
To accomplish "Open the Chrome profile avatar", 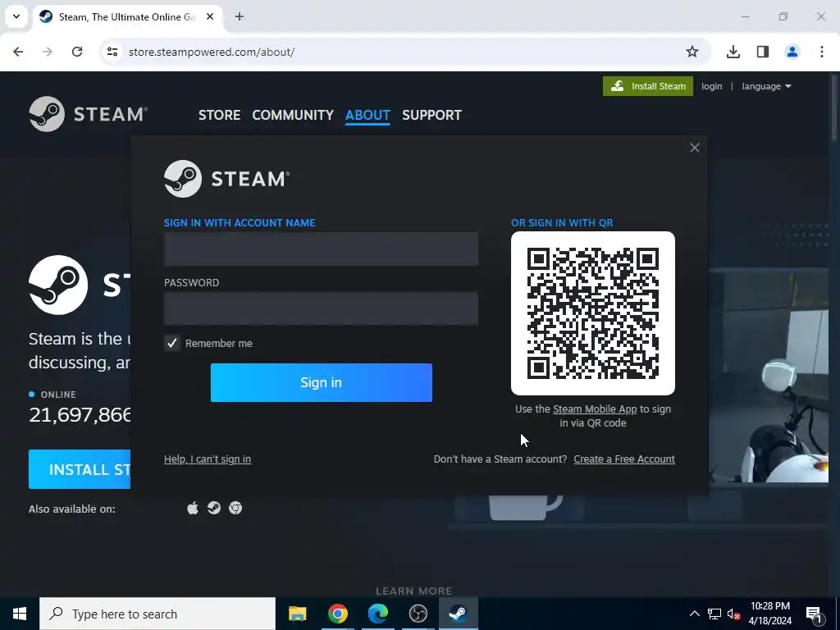I will (x=792, y=52).
